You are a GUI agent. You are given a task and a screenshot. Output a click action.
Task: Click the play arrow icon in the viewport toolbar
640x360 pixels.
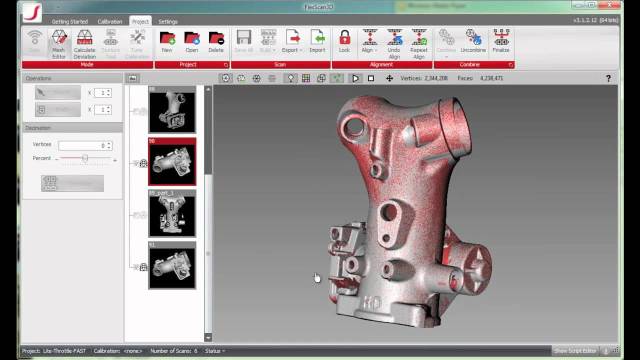click(356, 78)
